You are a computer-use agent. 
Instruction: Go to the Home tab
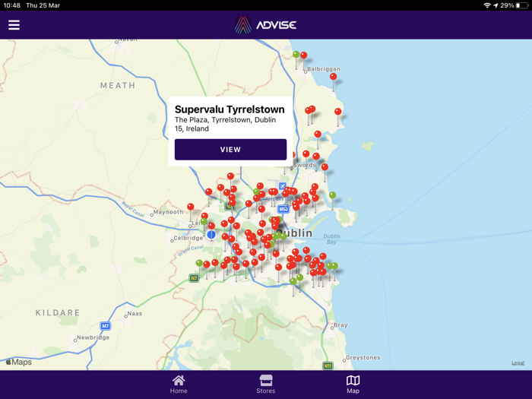[x=179, y=385]
